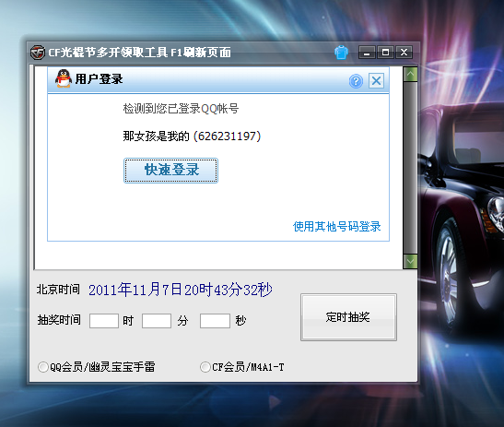Click the scrollbar up arrow
The image size is (504, 427).
410,75
